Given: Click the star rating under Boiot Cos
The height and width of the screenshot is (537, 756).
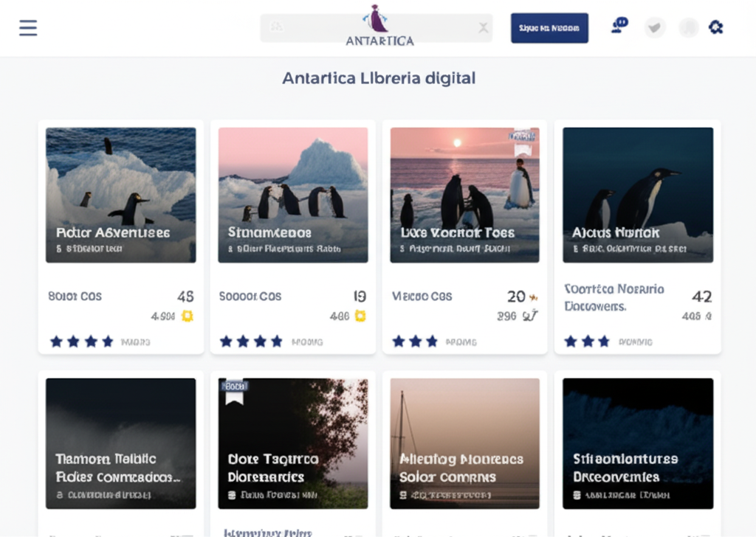Looking at the screenshot, I should click(82, 342).
